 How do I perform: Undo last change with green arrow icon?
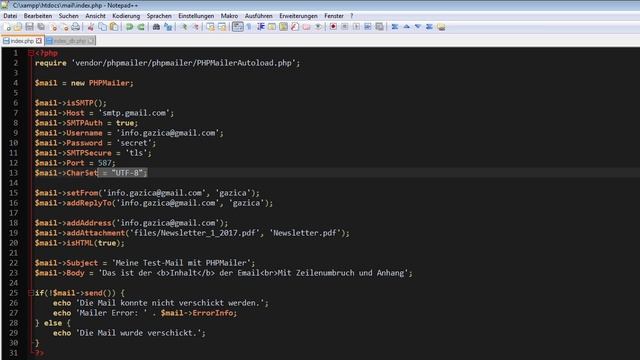pos(129,27)
